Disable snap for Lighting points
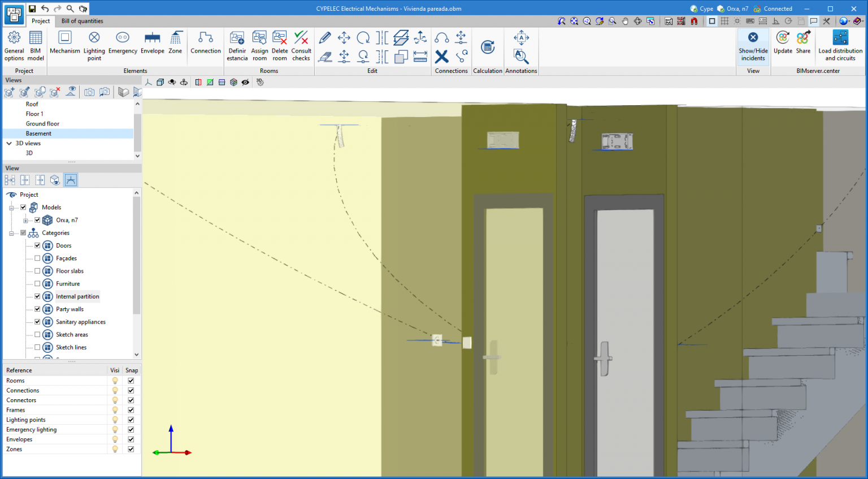Viewport: 868px width, 479px height. 131,420
